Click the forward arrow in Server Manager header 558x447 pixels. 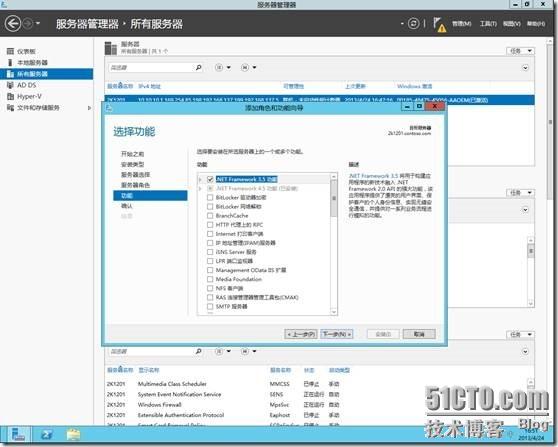[27, 24]
